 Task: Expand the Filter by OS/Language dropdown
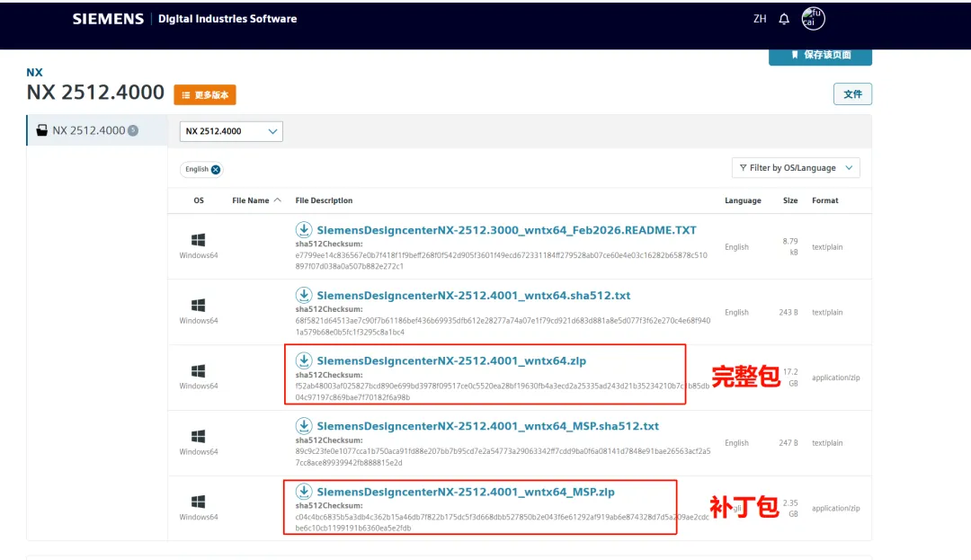click(x=796, y=168)
